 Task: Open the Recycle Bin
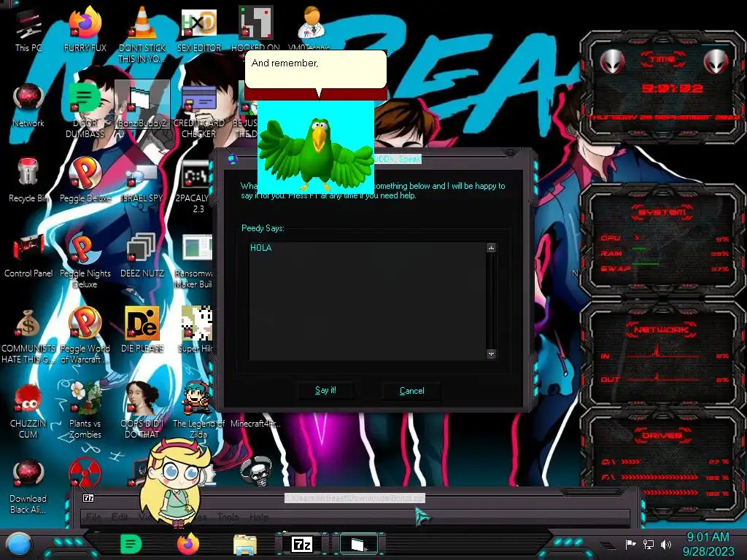click(x=28, y=180)
